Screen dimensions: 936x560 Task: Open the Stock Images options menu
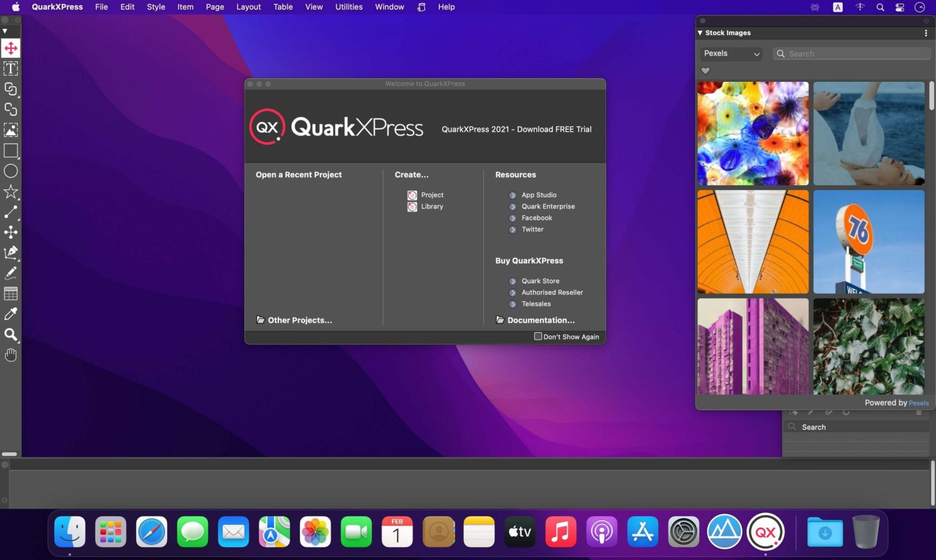click(x=925, y=33)
